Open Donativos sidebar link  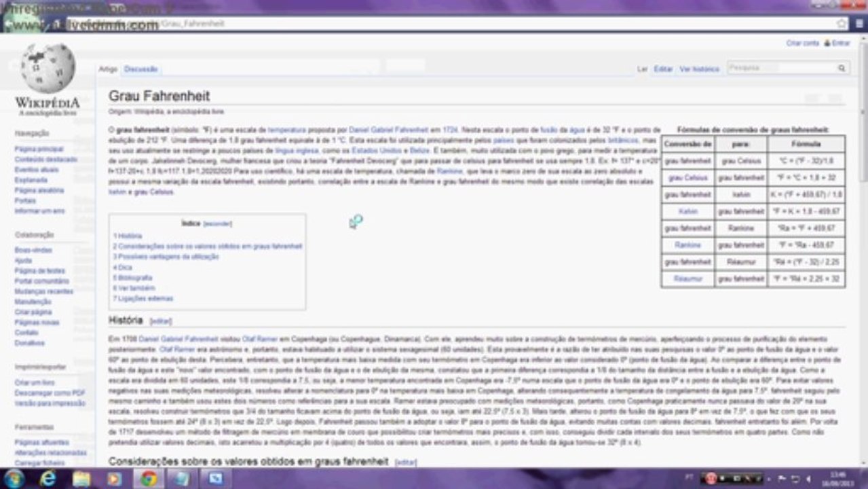(x=29, y=343)
